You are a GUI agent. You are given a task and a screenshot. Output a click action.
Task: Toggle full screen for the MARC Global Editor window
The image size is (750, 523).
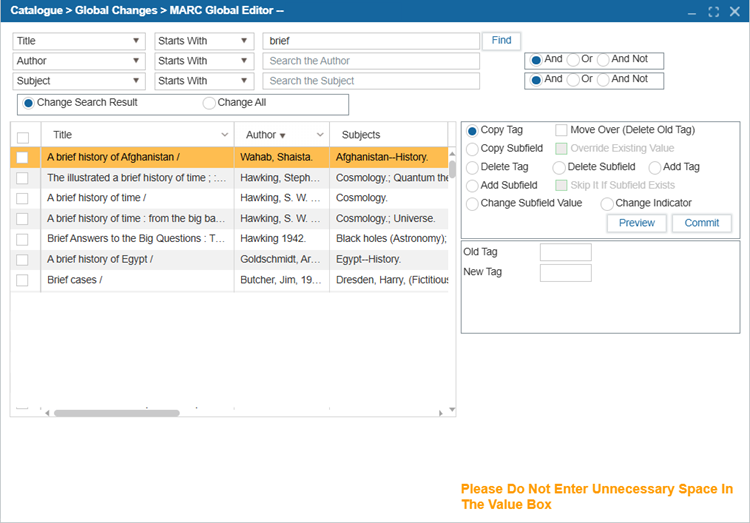click(713, 12)
